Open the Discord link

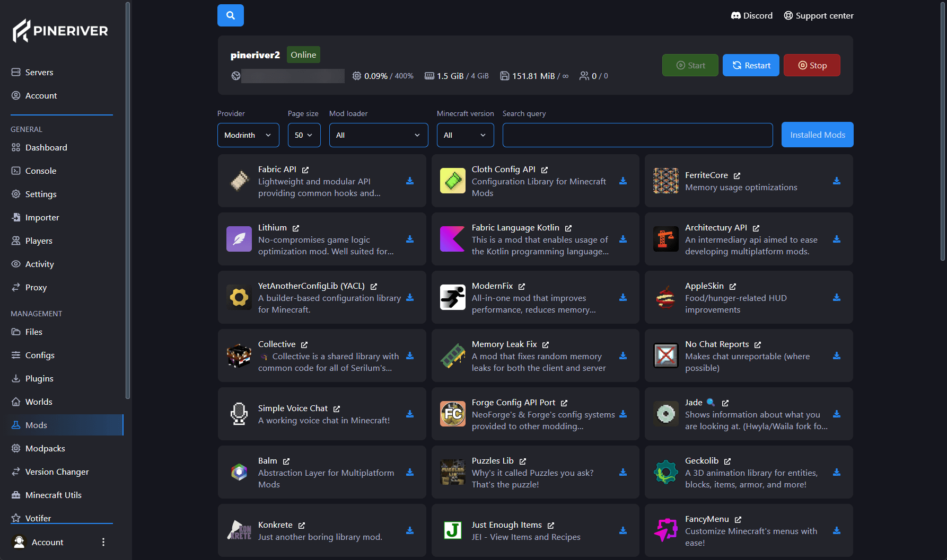click(751, 15)
